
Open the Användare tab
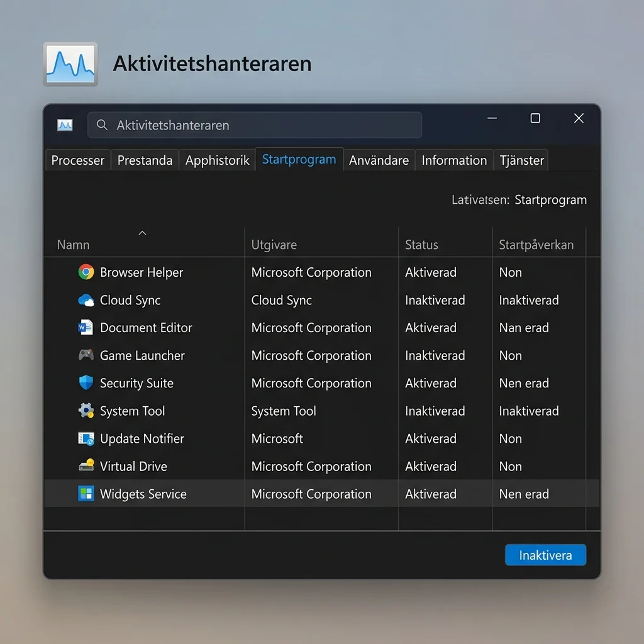pyautogui.click(x=379, y=160)
